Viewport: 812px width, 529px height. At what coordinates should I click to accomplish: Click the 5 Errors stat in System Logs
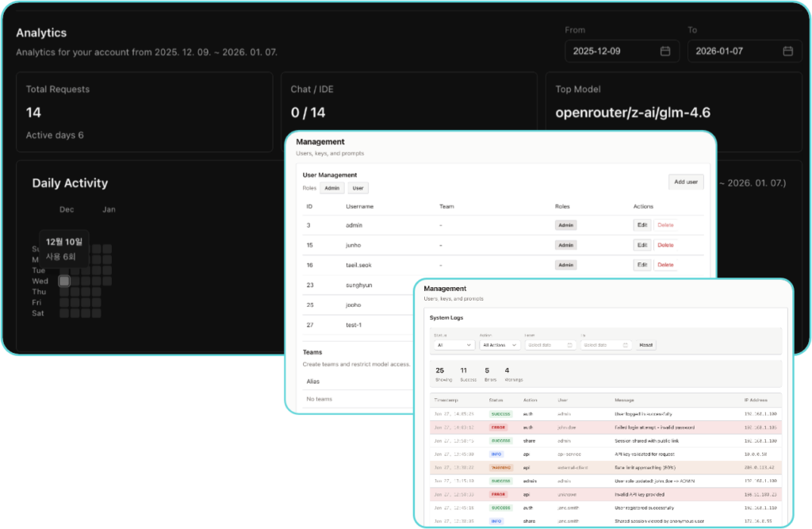pyautogui.click(x=490, y=374)
